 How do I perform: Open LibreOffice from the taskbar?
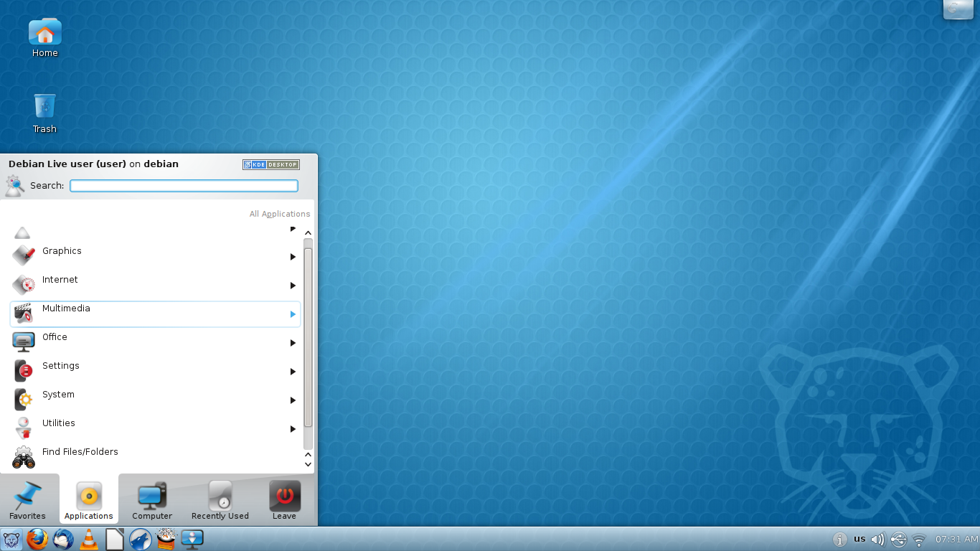tap(115, 539)
